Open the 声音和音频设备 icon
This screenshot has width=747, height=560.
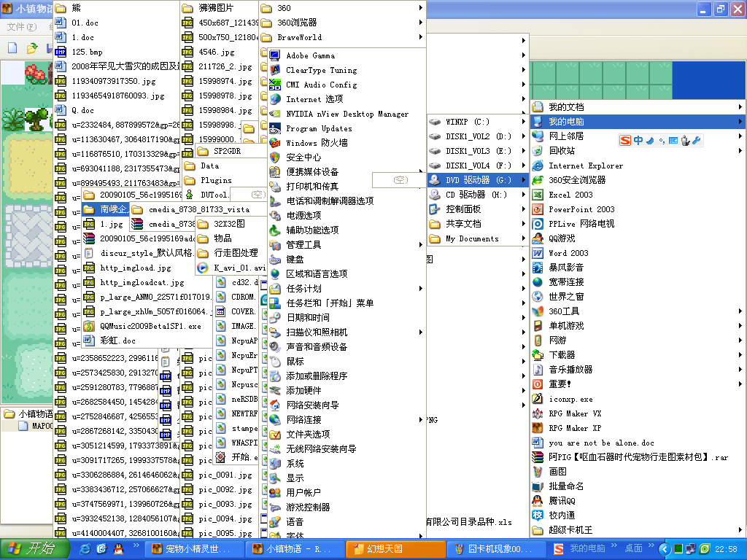click(275, 347)
